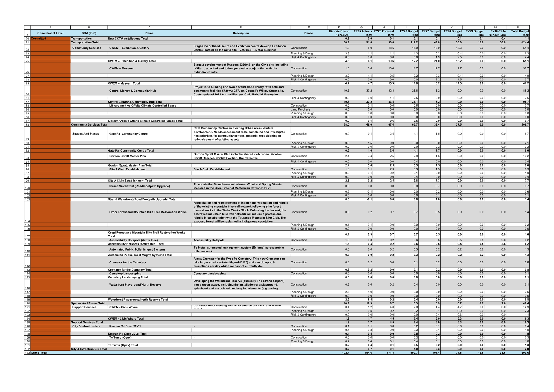Select the Community Services Total cell
The image size is (554, 392).
click(x=89, y=125)
